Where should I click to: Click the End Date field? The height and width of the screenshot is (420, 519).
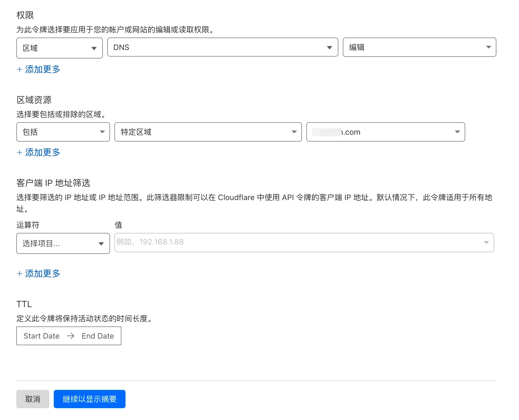(x=98, y=336)
